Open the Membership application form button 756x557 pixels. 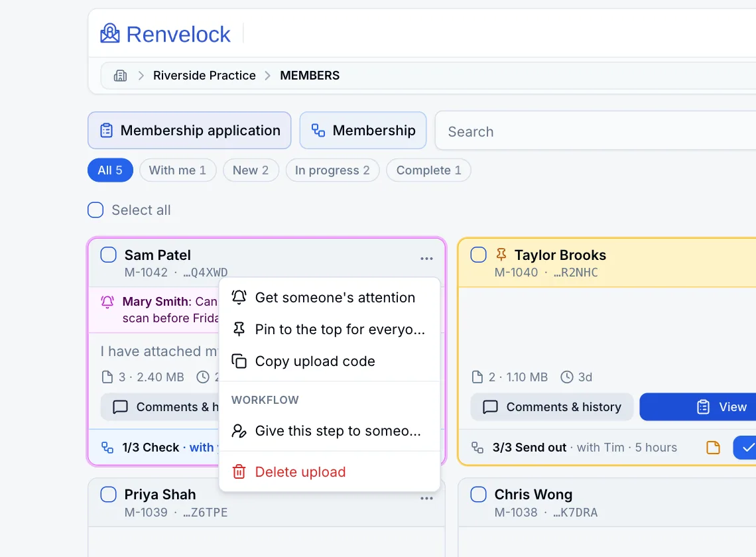click(x=190, y=130)
